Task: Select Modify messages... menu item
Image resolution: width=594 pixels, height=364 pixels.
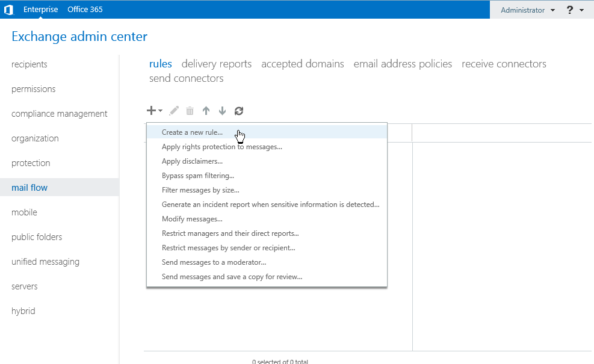Action: point(267,219)
